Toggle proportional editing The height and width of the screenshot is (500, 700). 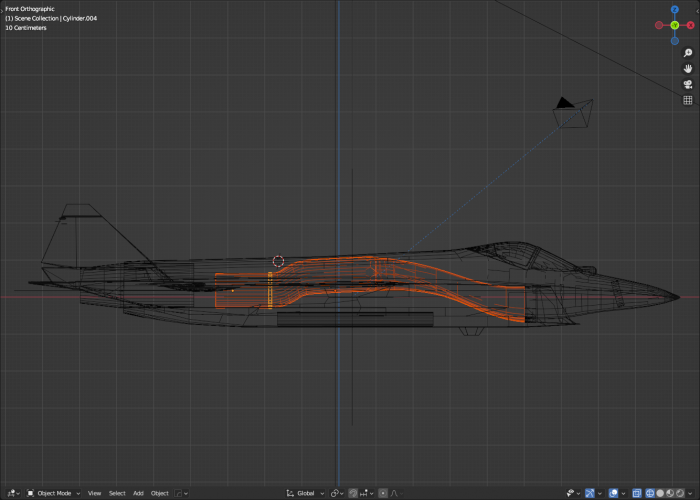point(383,493)
